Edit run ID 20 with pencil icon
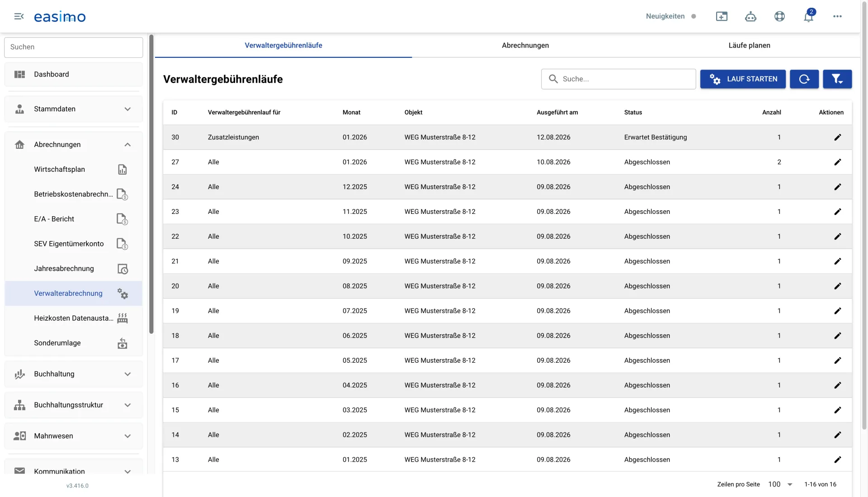 838,286
